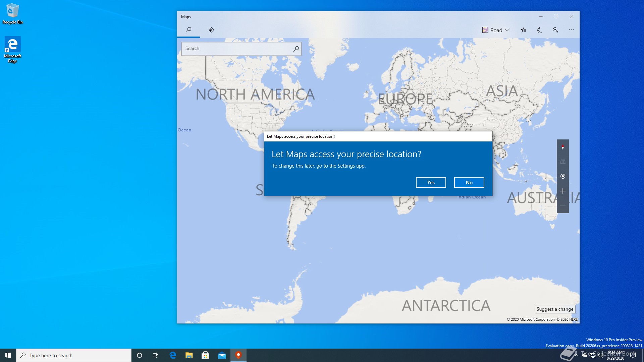Click the taskbar clock and date

(x=615, y=355)
